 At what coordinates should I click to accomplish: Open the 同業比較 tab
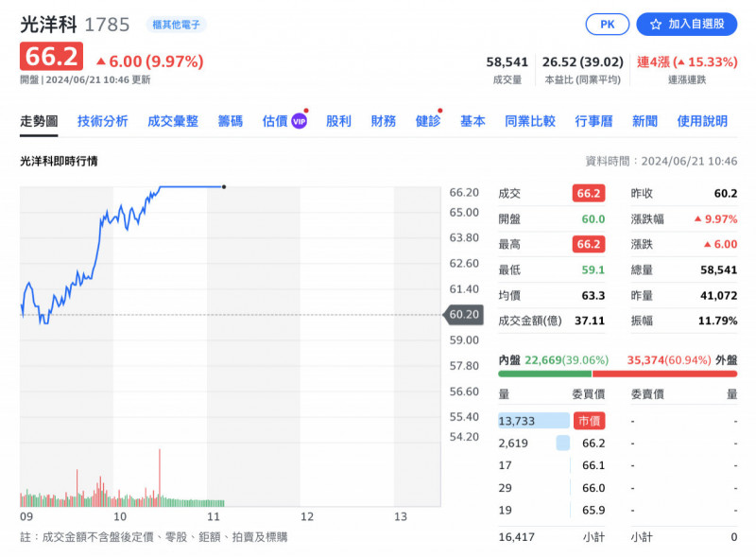click(530, 121)
